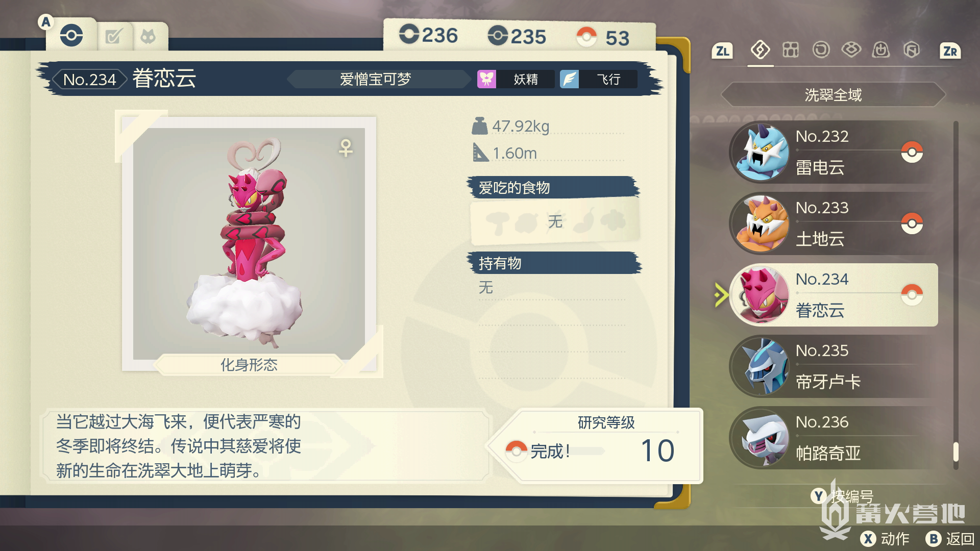Select No.235 帝牙卢卡 entry
The height and width of the screenshot is (551, 980).
(834, 366)
